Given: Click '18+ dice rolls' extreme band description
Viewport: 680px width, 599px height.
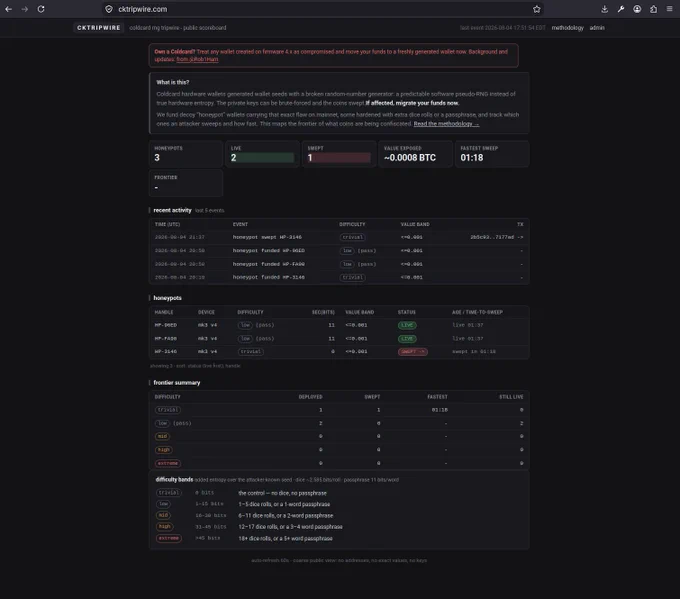Looking at the screenshot, I should [x=285, y=539].
